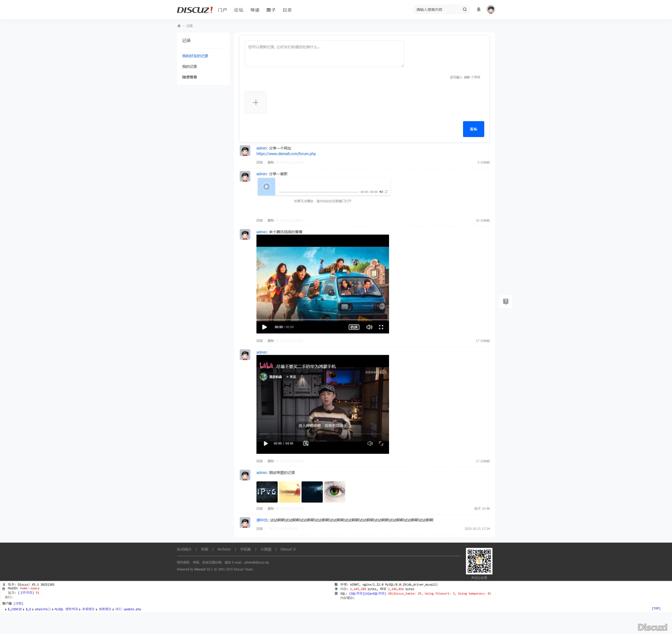The height and width of the screenshot is (634, 672).
Task: Open the 倍速 playback speed selector
Action: pyautogui.click(x=354, y=327)
